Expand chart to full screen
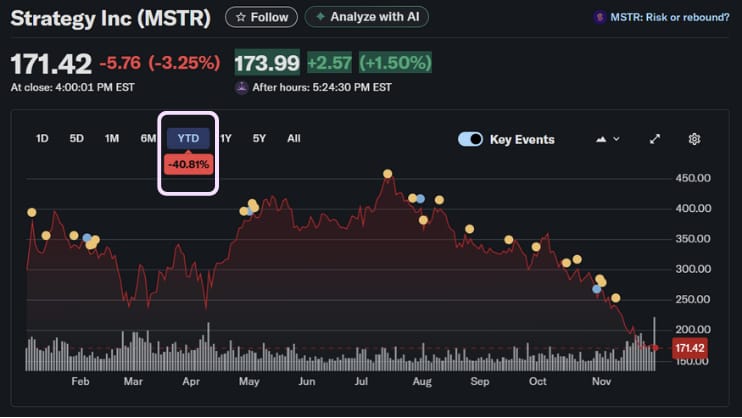Screen dimensions: 742x418 coord(655,139)
